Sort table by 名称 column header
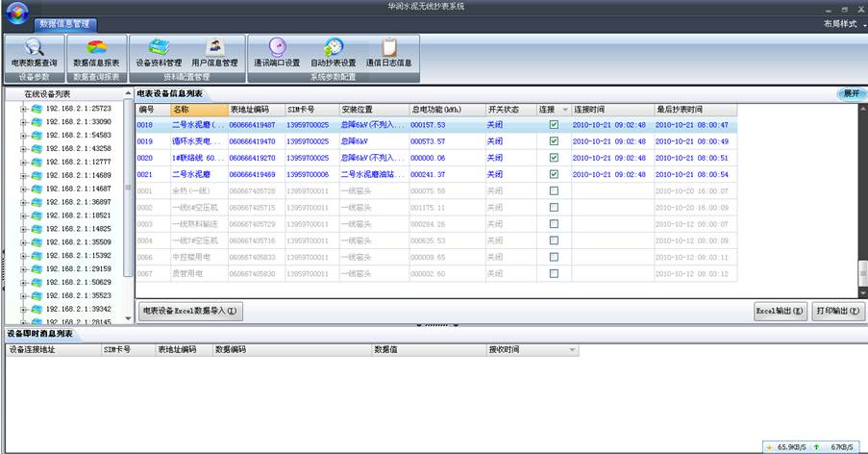868x454 pixels. [x=197, y=110]
